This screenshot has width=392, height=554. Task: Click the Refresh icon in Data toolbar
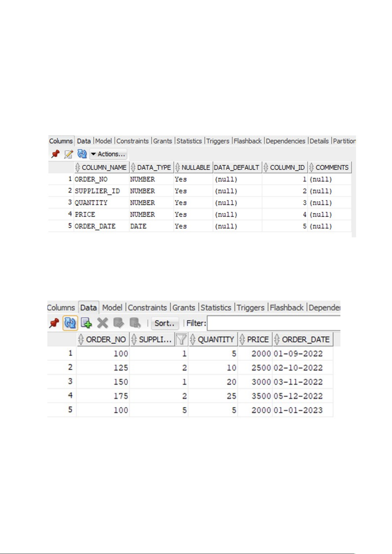[70, 323]
